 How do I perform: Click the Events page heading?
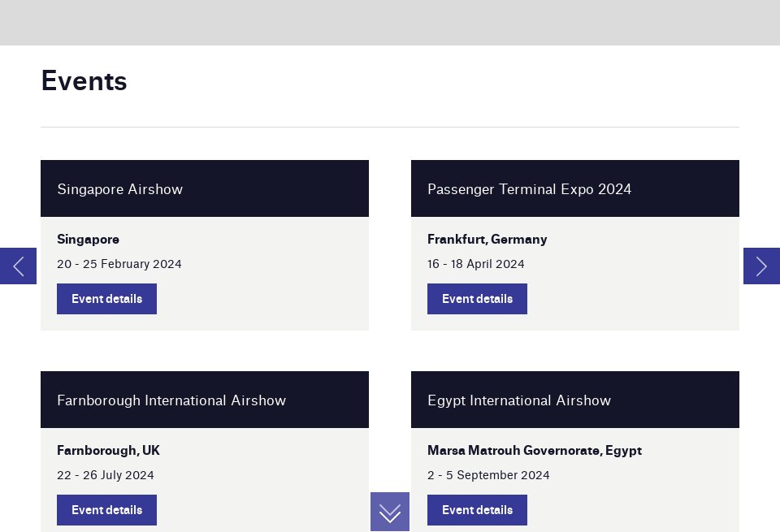[x=84, y=80]
